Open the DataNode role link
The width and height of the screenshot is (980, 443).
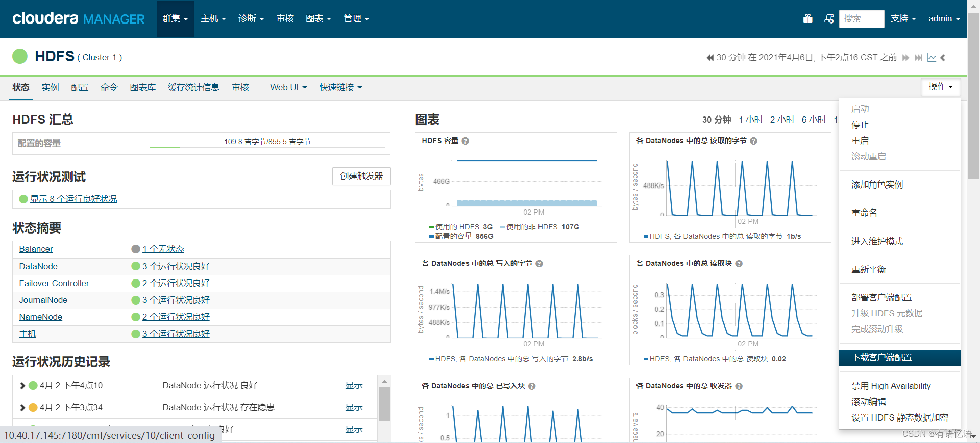(38, 266)
